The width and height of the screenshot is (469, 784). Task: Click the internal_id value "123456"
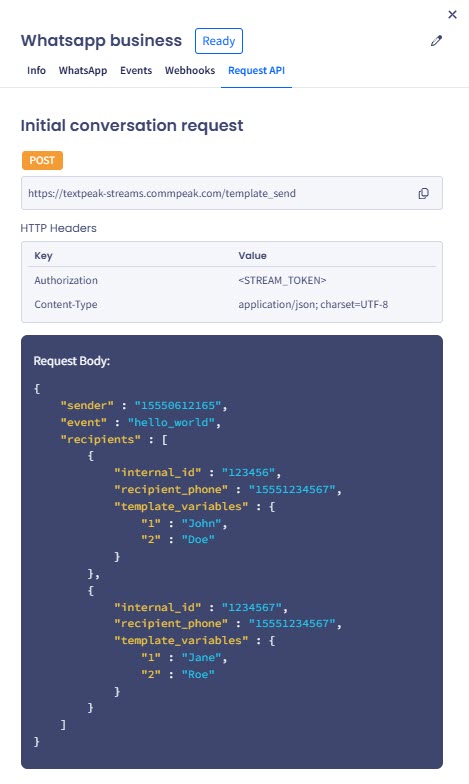tap(248, 472)
